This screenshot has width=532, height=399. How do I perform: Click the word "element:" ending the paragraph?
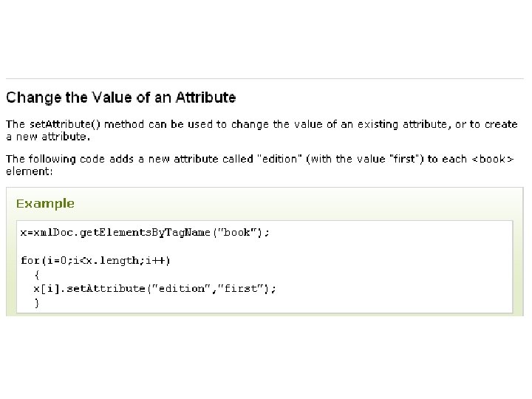(x=28, y=171)
